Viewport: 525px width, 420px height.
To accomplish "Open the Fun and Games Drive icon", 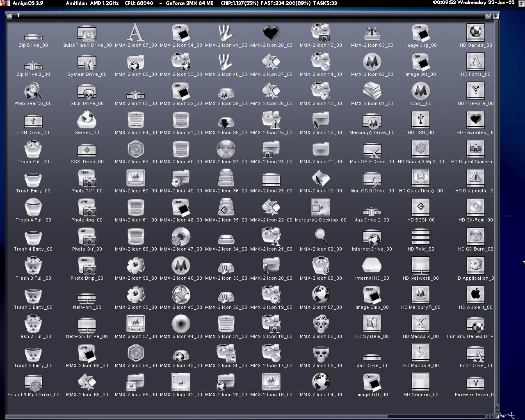I will tap(475, 324).
